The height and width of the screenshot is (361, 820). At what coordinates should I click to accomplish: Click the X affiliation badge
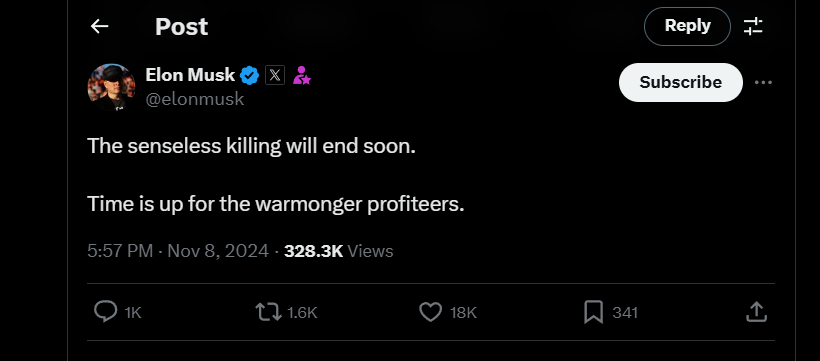[275, 76]
